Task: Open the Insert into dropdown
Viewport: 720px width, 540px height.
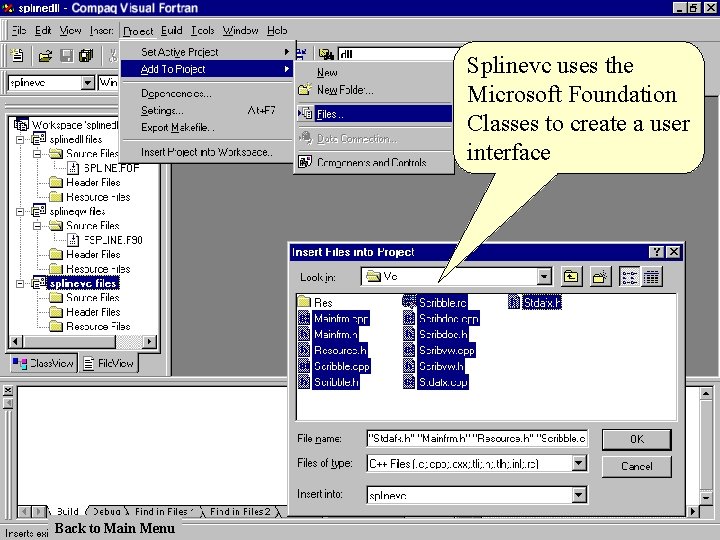Action: (x=579, y=495)
